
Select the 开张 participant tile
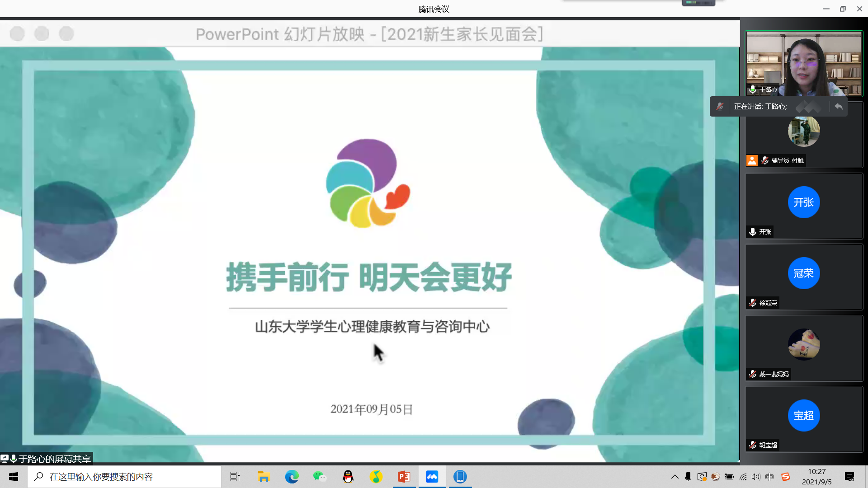coord(804,206)
